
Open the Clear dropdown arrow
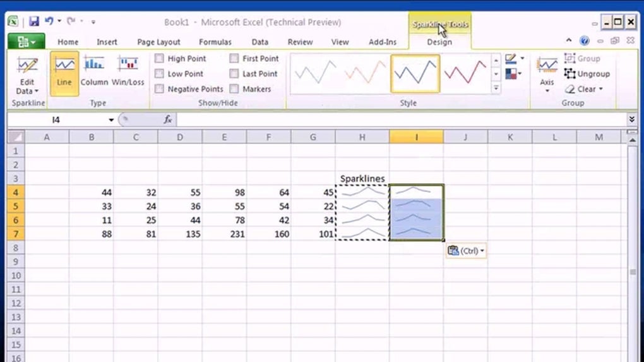click(x=601, y=88)
